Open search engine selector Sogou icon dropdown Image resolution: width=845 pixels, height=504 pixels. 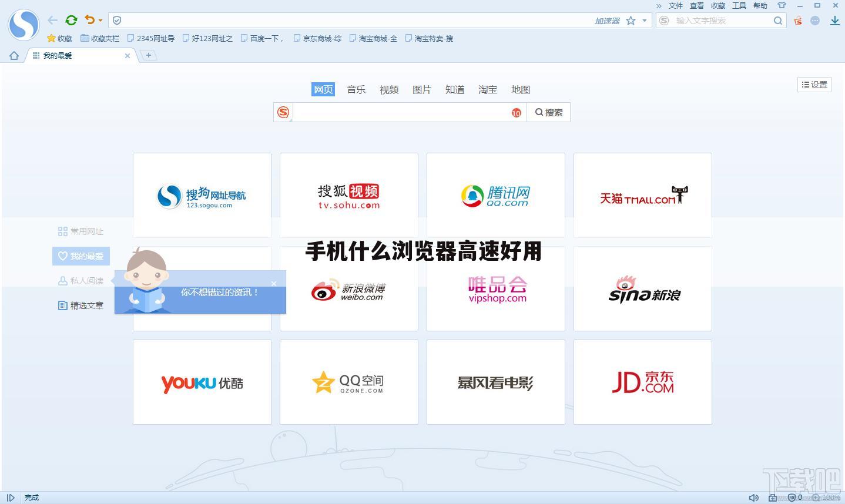[283, 112]
